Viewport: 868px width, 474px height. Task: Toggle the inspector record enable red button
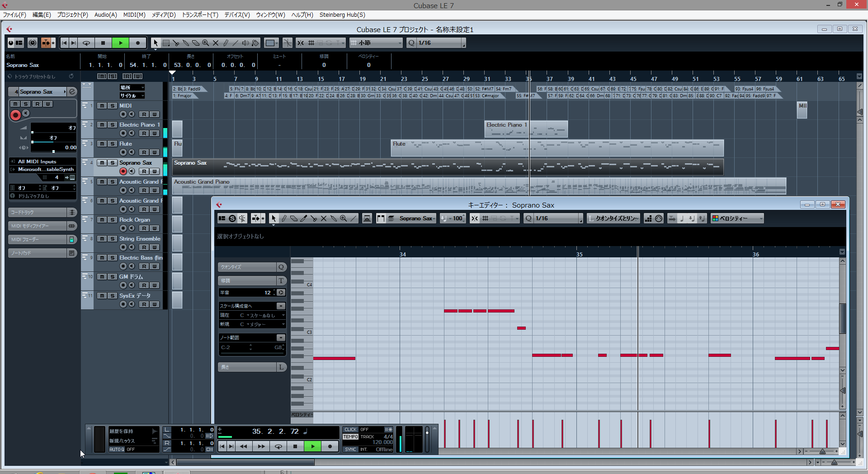(15, 115)
